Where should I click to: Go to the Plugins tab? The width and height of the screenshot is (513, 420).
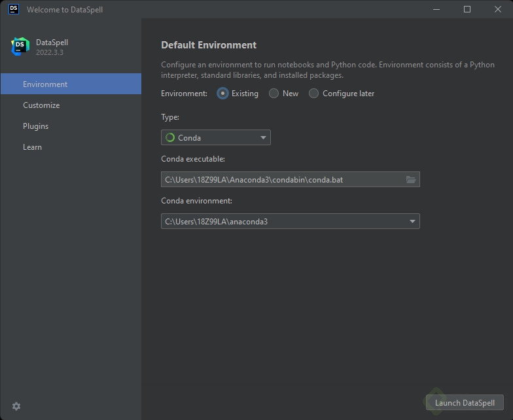[x=71, y=126]
